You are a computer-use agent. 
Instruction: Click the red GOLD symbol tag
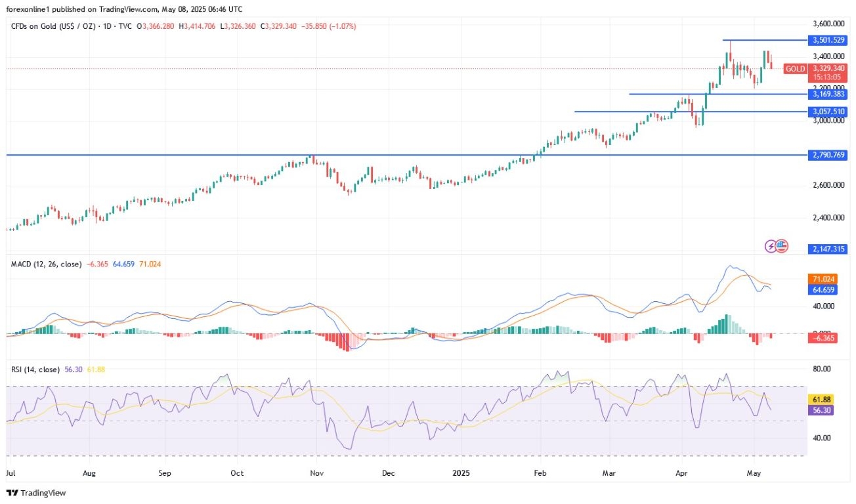796,68
